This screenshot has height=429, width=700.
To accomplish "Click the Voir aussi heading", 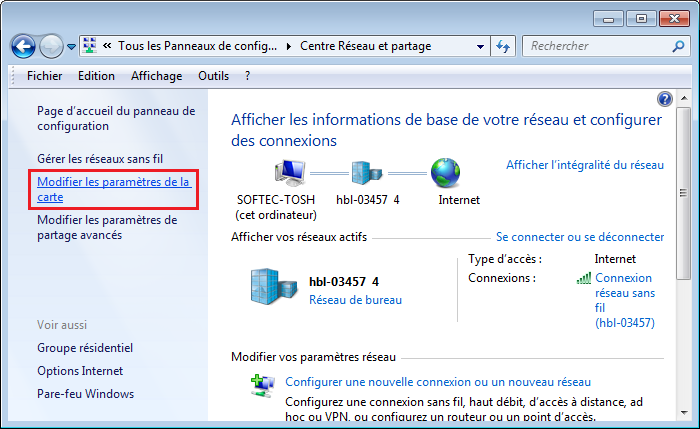I will (x=62, y=325).
